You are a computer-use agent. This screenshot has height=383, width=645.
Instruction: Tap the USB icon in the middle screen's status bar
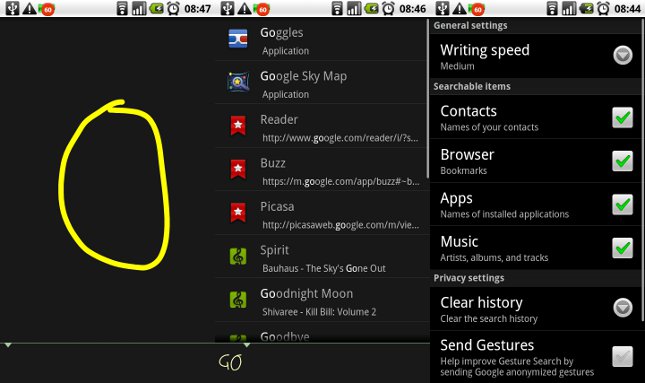coord(227,8)
